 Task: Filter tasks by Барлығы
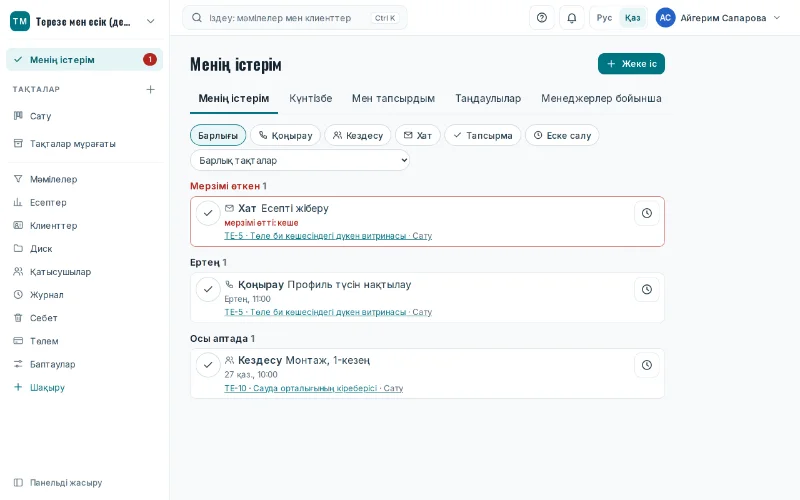click(218, 135)
